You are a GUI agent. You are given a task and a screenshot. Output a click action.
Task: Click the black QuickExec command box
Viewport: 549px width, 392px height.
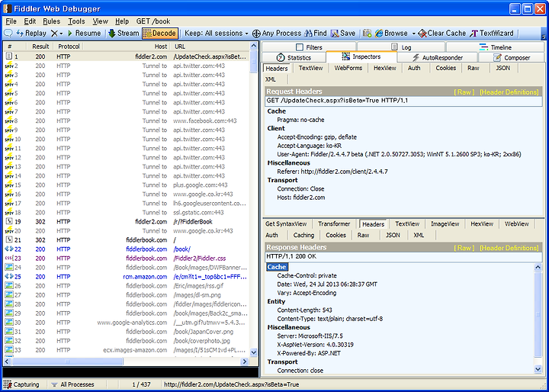(x=130, y=372)
